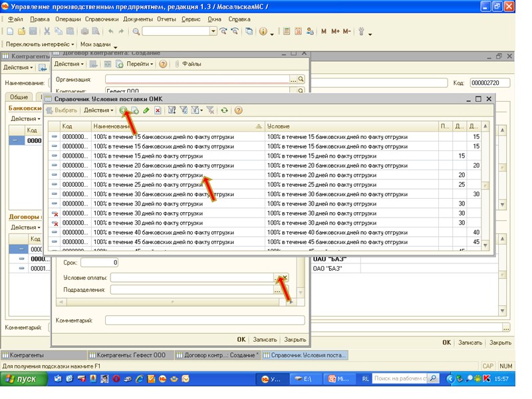Click the pencil Edit item icon
Image resolution: width=532 pixels, height=399 pixels.
coord(146,110)
